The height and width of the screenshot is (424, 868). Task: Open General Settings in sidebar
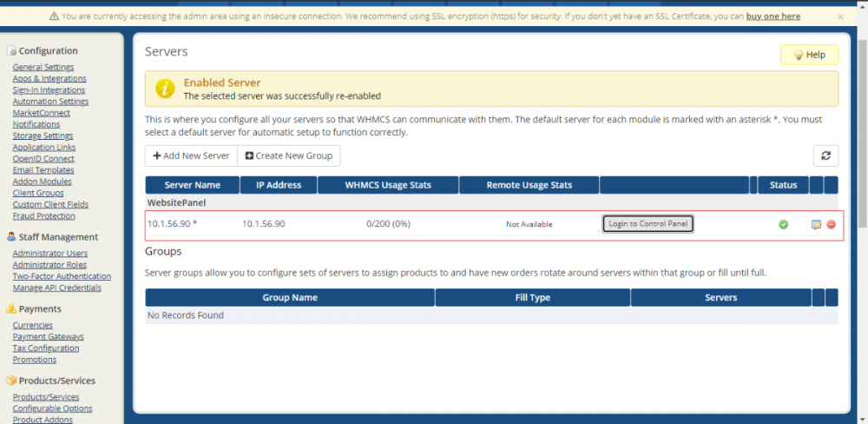[43, 67]
